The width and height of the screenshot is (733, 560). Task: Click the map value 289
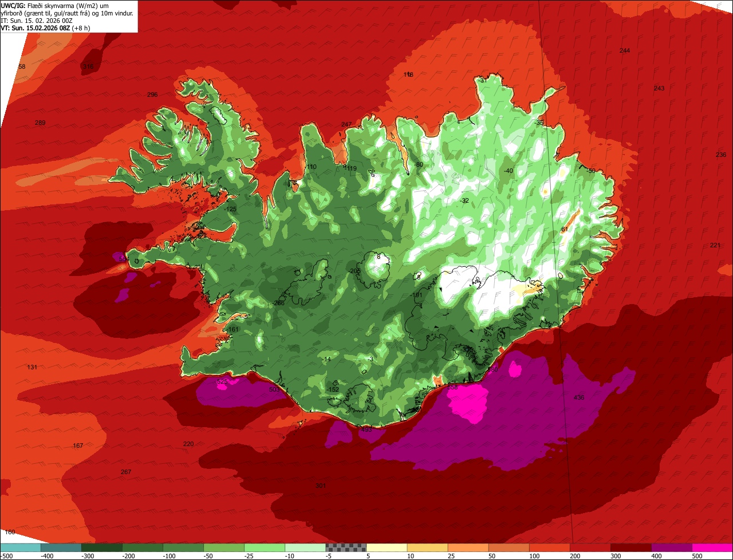point(40,123)
